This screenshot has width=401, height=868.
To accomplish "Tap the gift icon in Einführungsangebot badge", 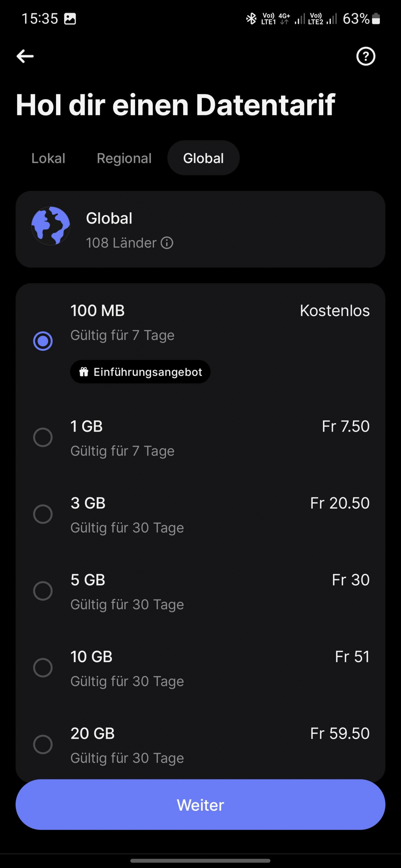I will 84,372.
